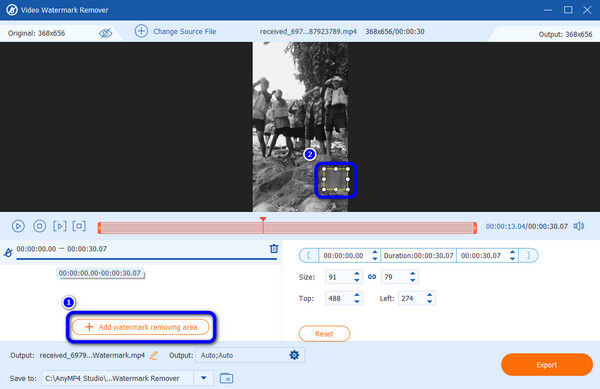Toggle the aspect ratio link icon
Screen dimensions: 600x389
click(372, 277)
